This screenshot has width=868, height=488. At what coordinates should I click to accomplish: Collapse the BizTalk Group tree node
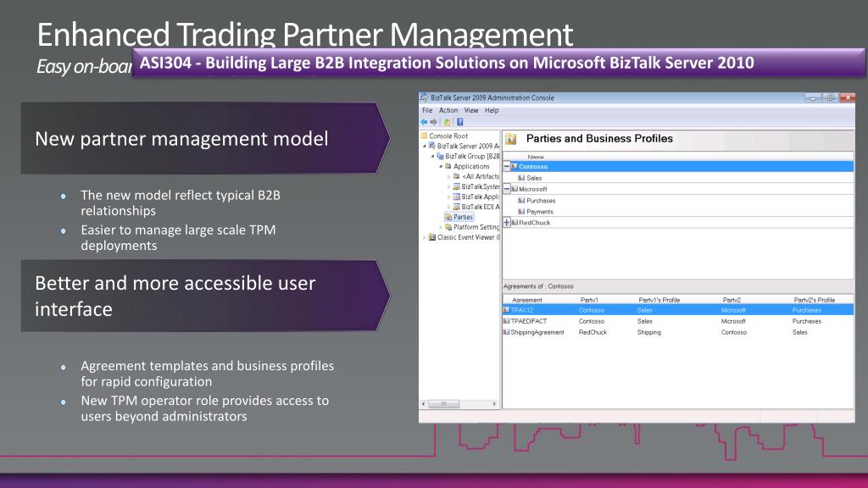[433, 156]
